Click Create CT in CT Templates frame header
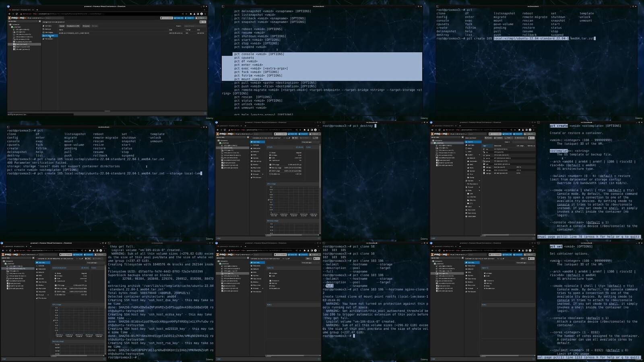This screenshot has height=362, width=644. point(189,18)
